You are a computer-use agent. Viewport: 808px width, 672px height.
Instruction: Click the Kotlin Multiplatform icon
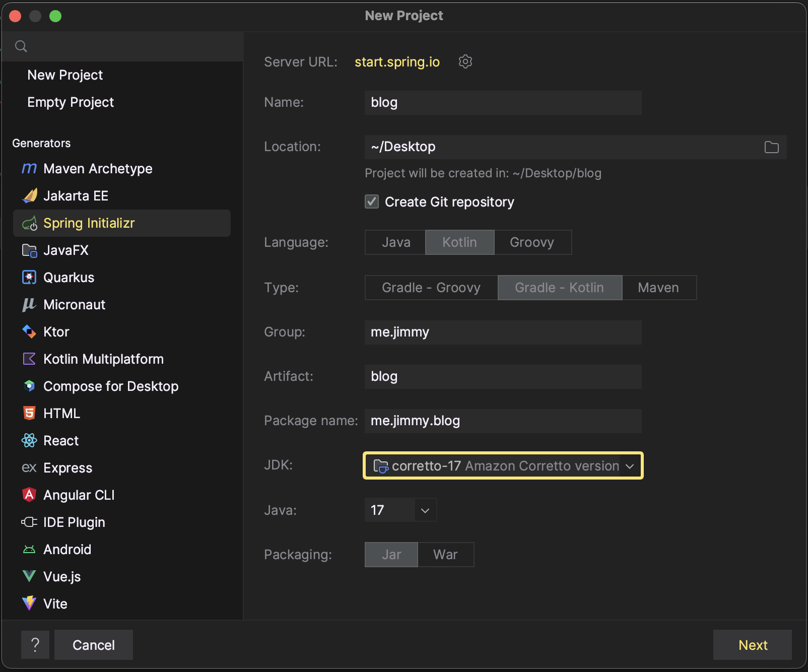coord(29,359)
